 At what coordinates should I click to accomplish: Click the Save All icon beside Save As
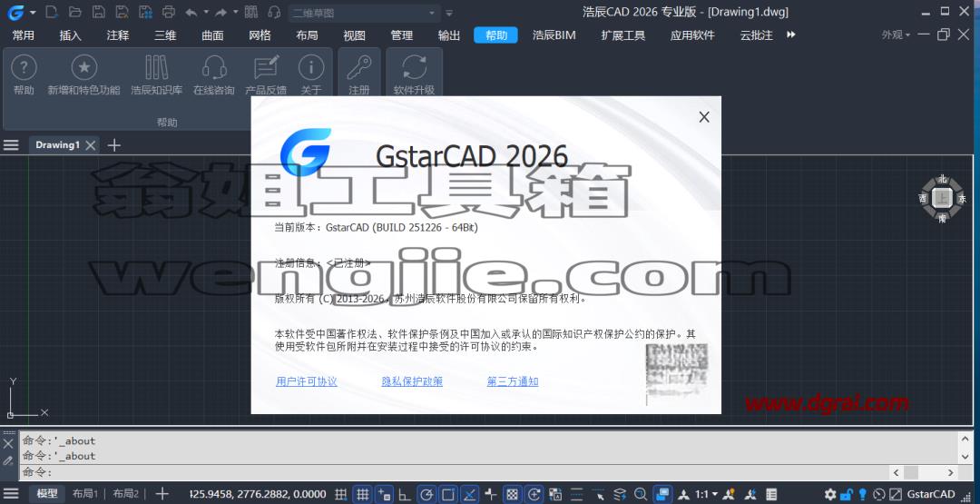pos(145,12)
